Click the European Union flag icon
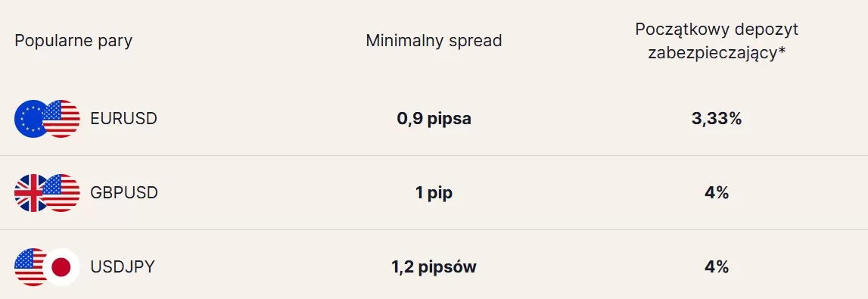 tap(30, 119)
